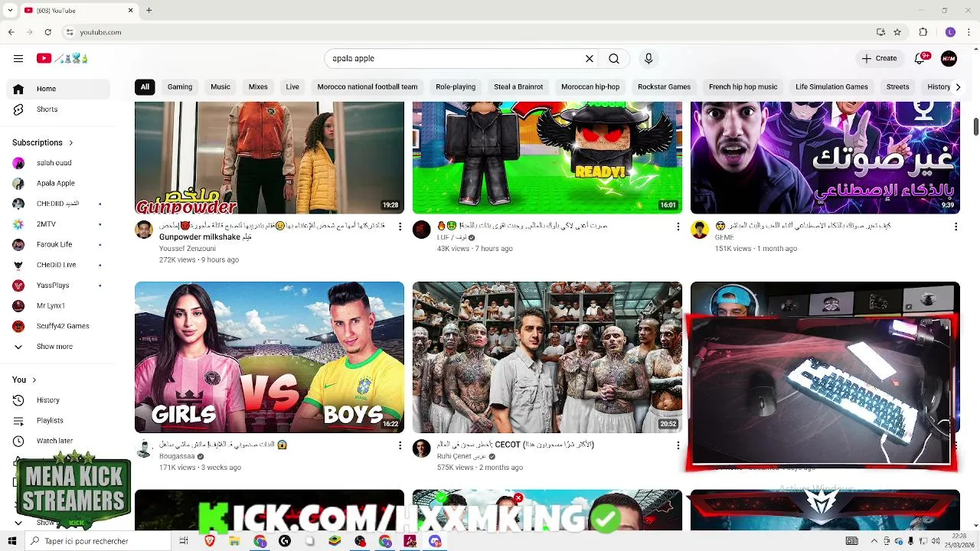Viewport: 980px width, 551px height.
Task: Open History in the sidebar
Action: [x=58, y=400]
